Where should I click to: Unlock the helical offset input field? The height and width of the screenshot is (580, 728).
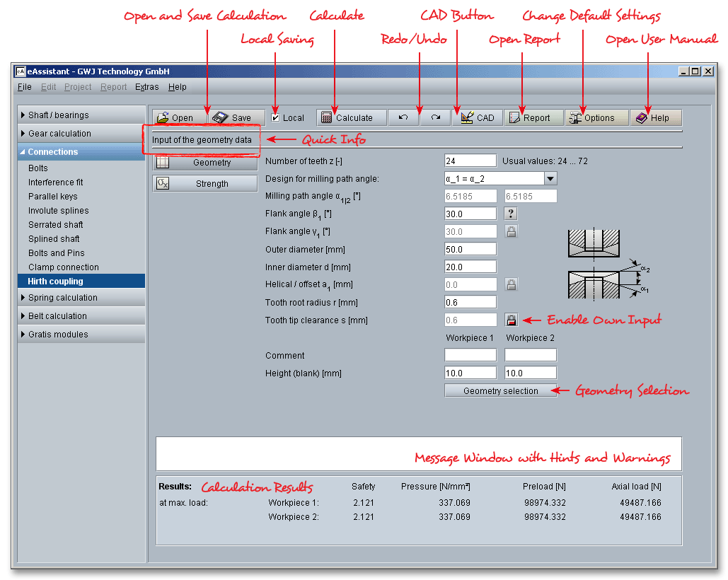point(511,284)
